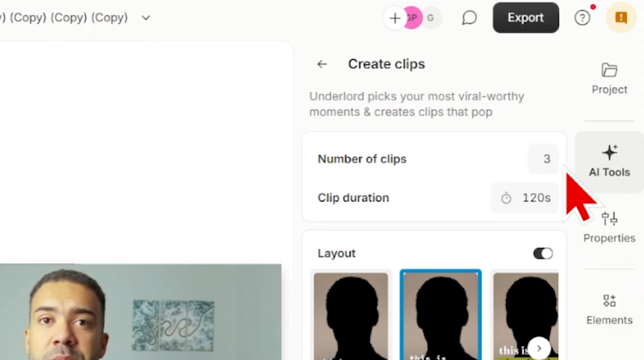The image size is (644, 360).
Task: Edit the Number of clips value
Action: (543, 159)
